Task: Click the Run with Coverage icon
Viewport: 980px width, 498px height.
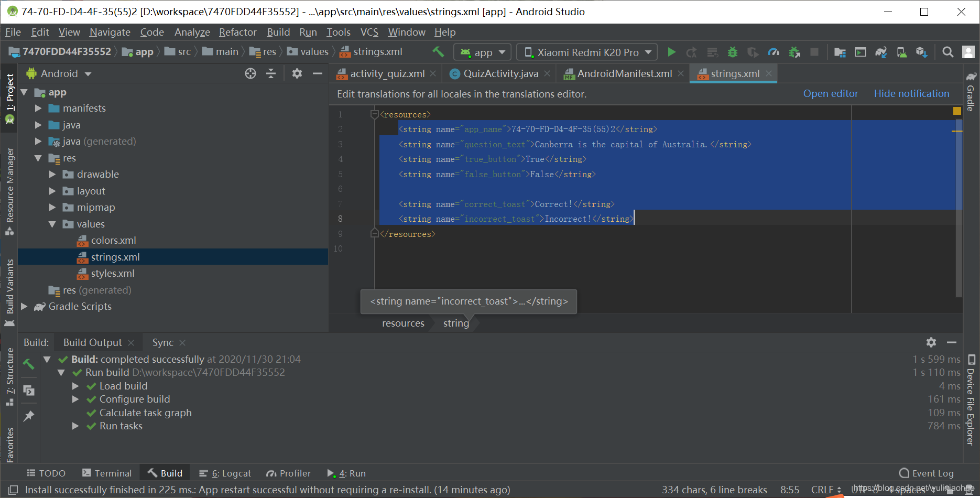Action: point(753,52)
